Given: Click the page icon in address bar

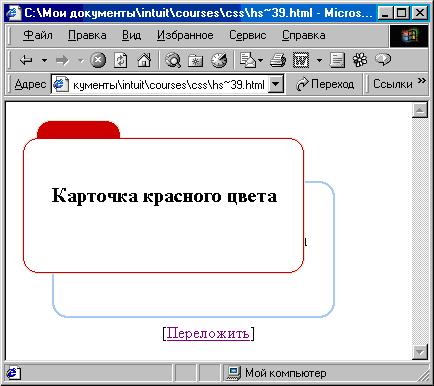Looking at the screenshot, I should [61, 84].
